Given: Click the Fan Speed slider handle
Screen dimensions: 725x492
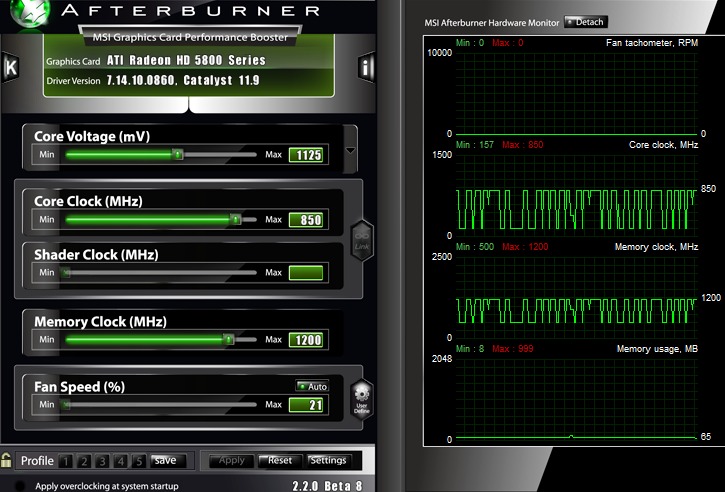Looking at the screenshot, I should click(x=66, y=405).
